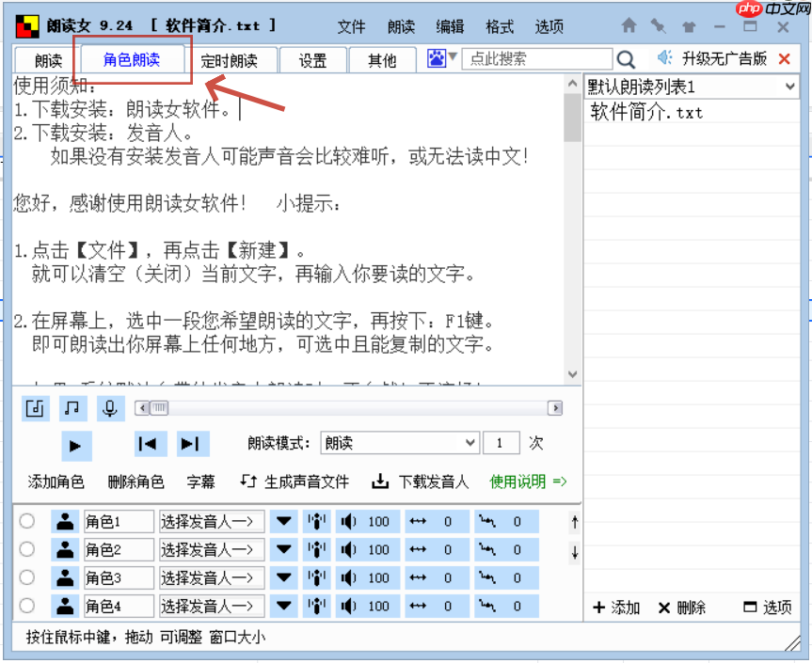Viewport: 812px width, 663px height.
Task: Click the speaker icon beside 升级无广告版
Action: (x=664, y=58)
